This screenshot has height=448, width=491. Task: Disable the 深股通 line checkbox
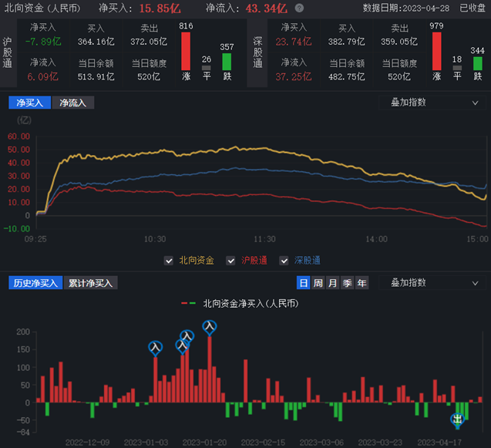tap(285, 261)
